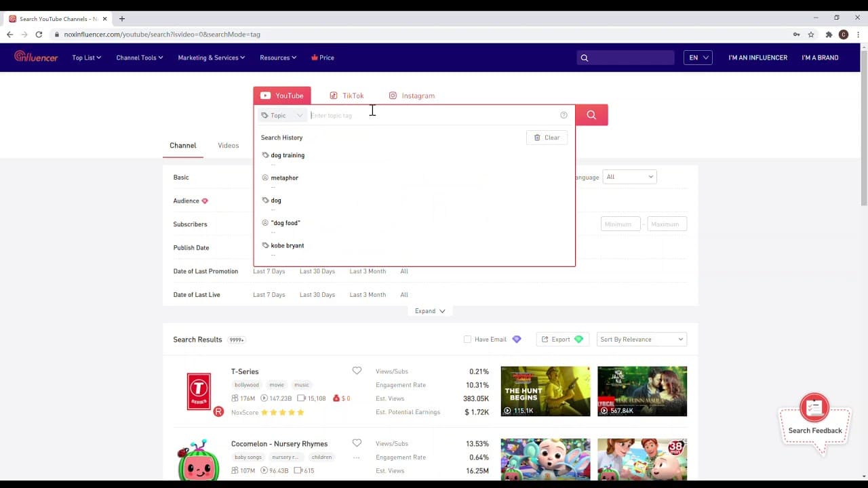Select the YouTube platform tab
Screen dimensions: 868x488
click(x=282, y=96)
